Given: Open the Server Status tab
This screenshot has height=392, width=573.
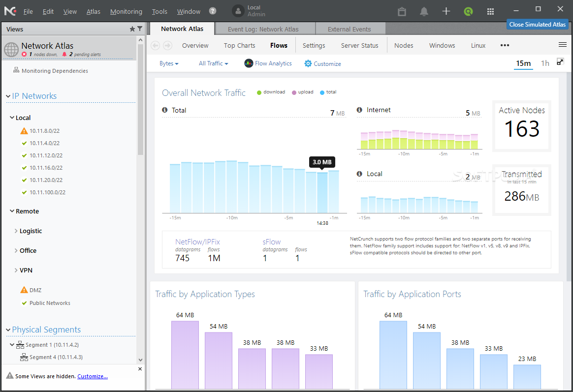Looking at the screenshot, I should (x=359, y=45).
